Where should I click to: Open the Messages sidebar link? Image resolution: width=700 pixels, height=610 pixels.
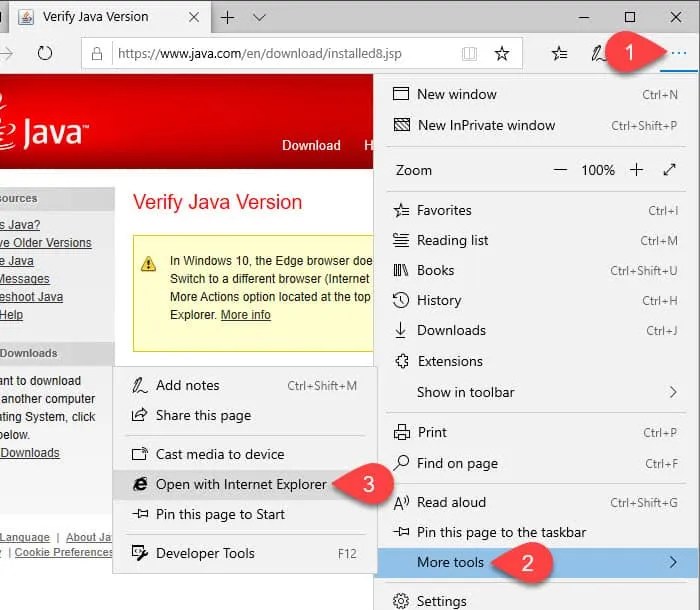coord(24,279)
